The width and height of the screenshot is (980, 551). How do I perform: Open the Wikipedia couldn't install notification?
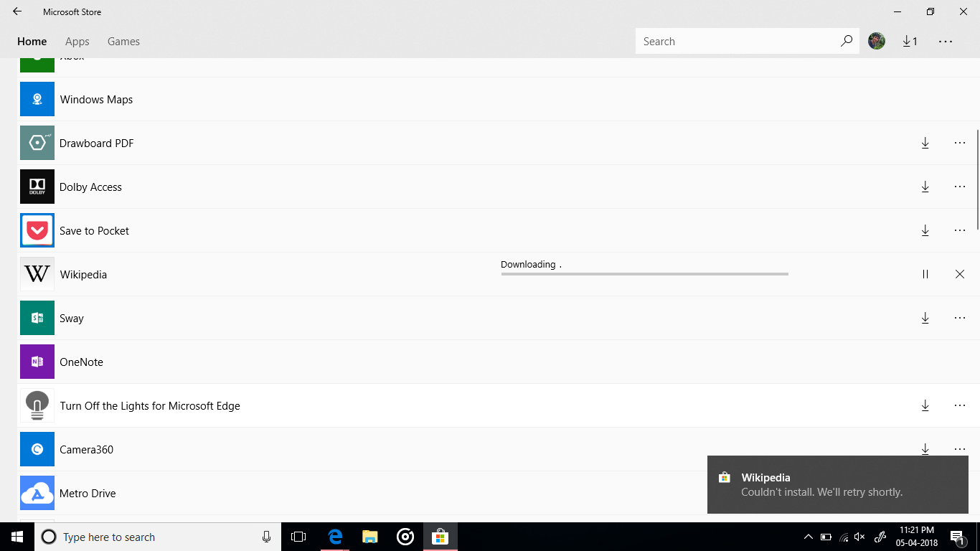click(x=838, y=485)
